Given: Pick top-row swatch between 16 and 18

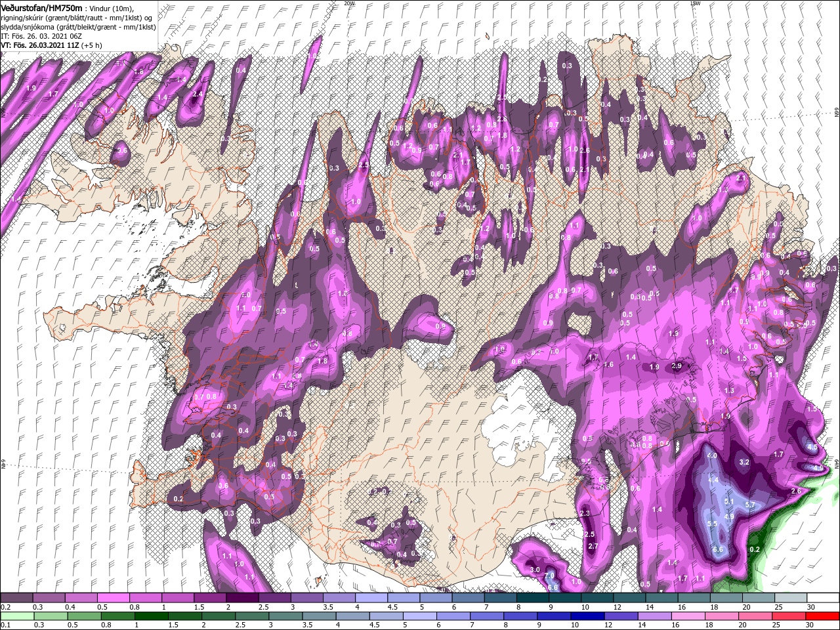Looking at the screenshot, I should point(694,597).
